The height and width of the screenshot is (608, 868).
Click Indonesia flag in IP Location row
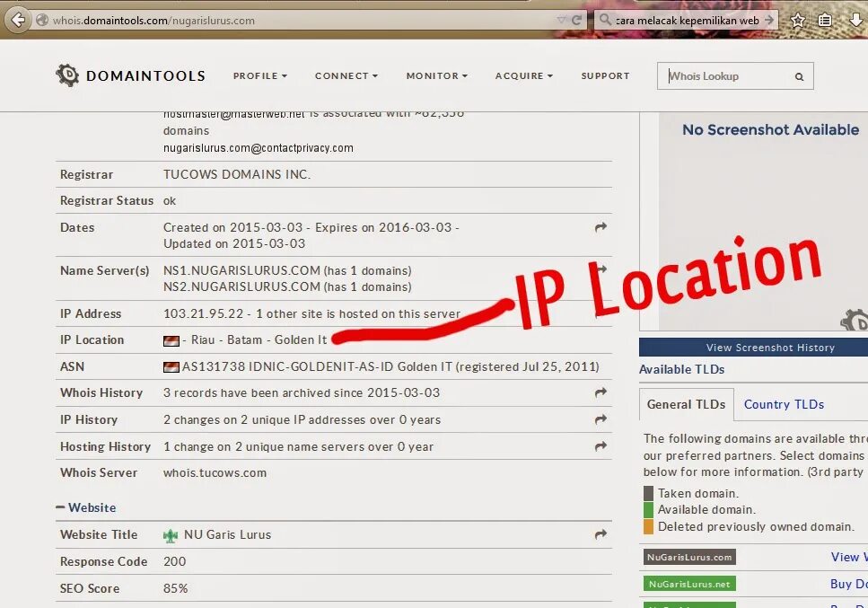pos(171,340)
